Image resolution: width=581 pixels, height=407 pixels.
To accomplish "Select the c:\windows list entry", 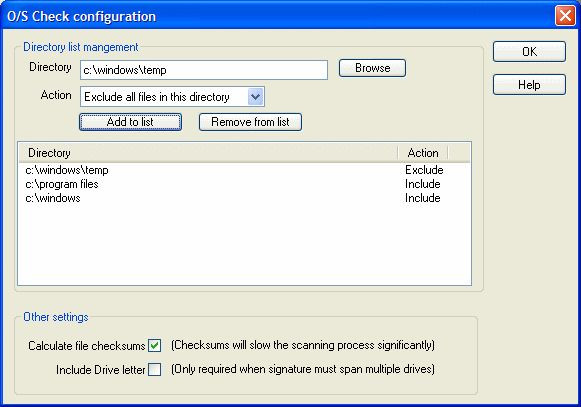I will tap(245, 198).
